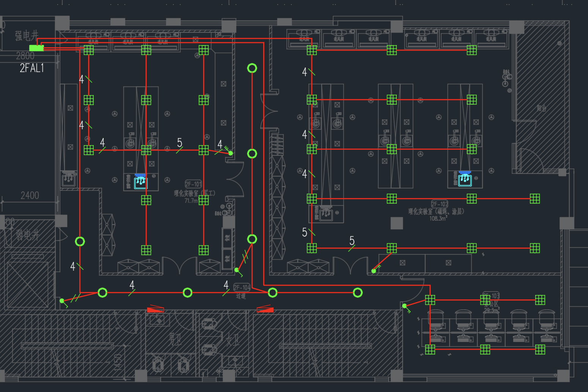Select the 强电井 room text
Viewport: 588px width, 392px height.
coord(27,36)
